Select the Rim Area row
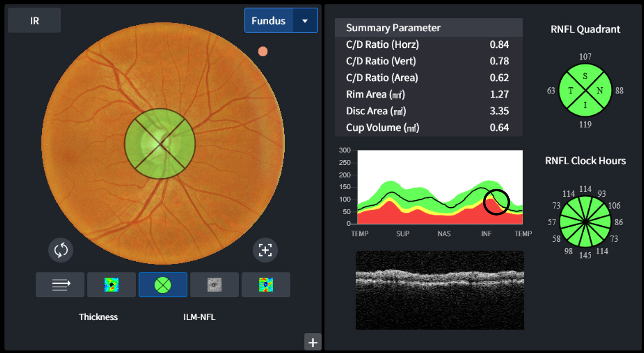The height and width of the screenshot is (353, 644). click(x=429, y=94)
